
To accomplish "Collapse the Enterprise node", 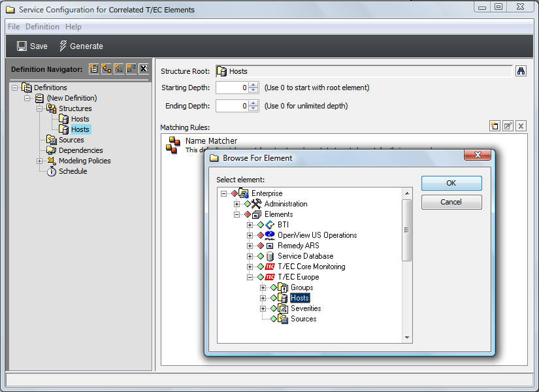I will pyautogui.click(x=224, y=193).
